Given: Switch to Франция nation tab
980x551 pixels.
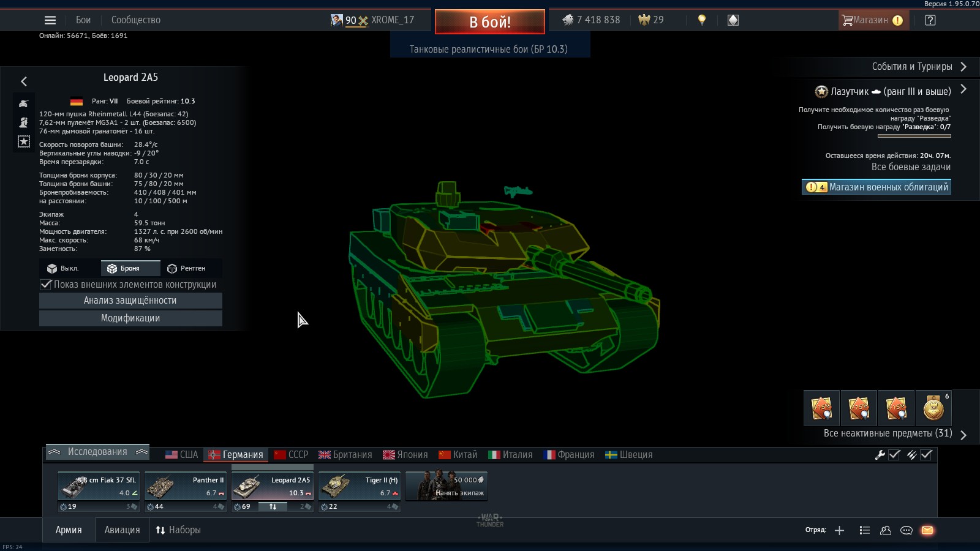Looking at the screenshot, I should (569, 455).
